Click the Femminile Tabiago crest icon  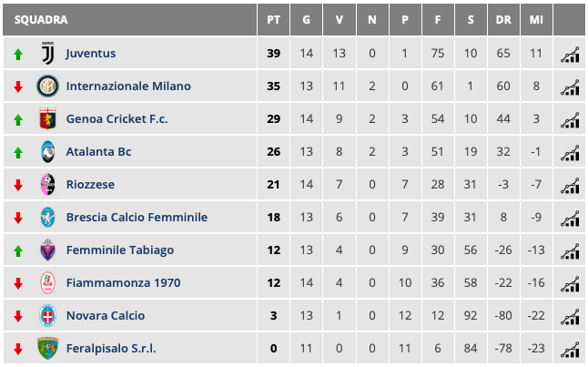pyautogui.click(x=47, y=250)
